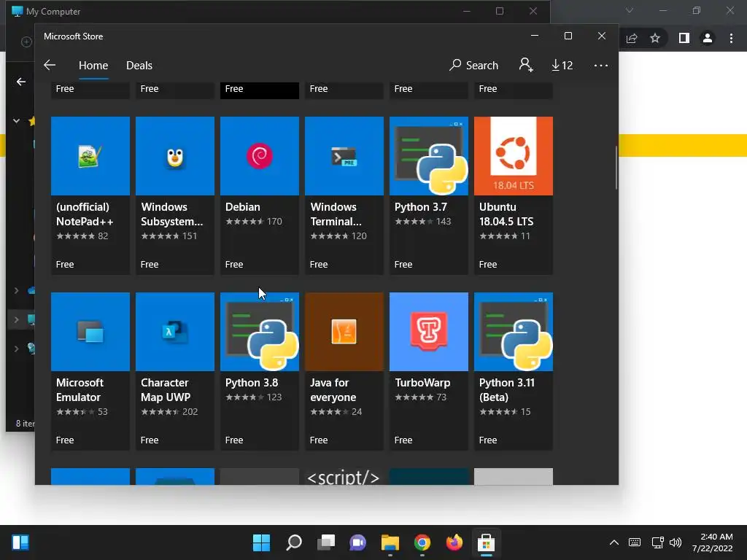Viewport: 747px width, 560px height.
Task: Open File Explorer from the taskbar
Action: 390,542
